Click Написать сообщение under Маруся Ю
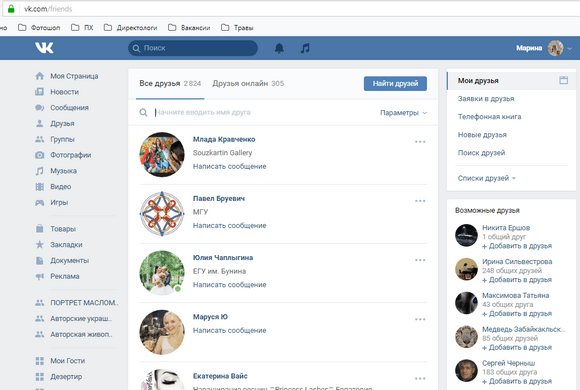This screenshot has width=580, height=390. (x=229, y=330)
